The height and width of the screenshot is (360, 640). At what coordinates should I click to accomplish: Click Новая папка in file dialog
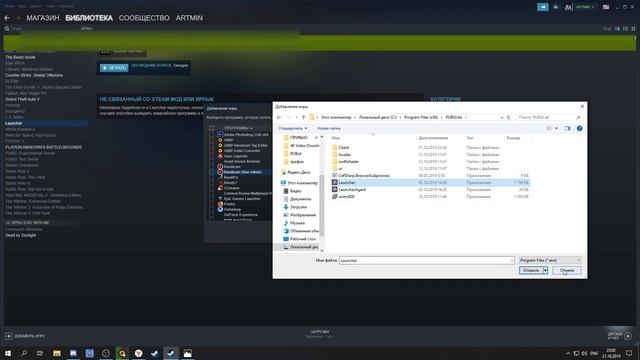(329, 128)
